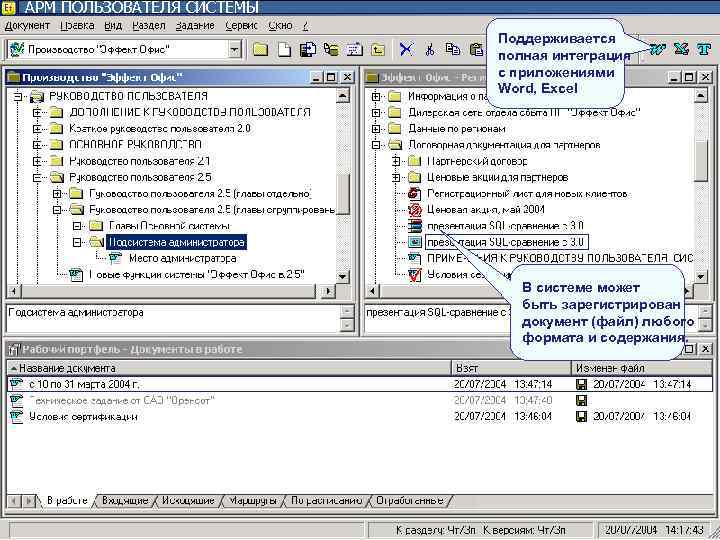Image resolution: width=720 pixels, height=540 pixels.
Task: Select row с 10 по 31 марта 2004 г.
Action: click(x=360, y=384)
